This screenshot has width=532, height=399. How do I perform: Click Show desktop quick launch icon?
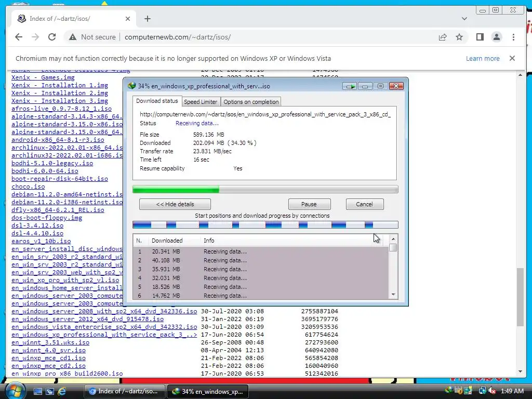(37, 391)
